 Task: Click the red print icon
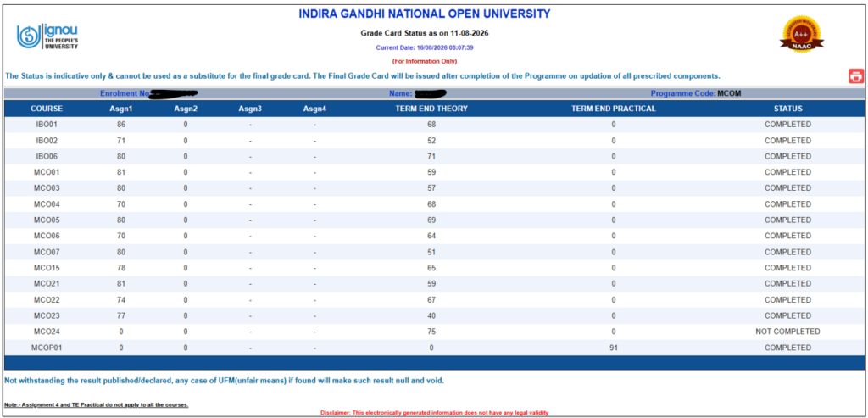tap(856, 76)
